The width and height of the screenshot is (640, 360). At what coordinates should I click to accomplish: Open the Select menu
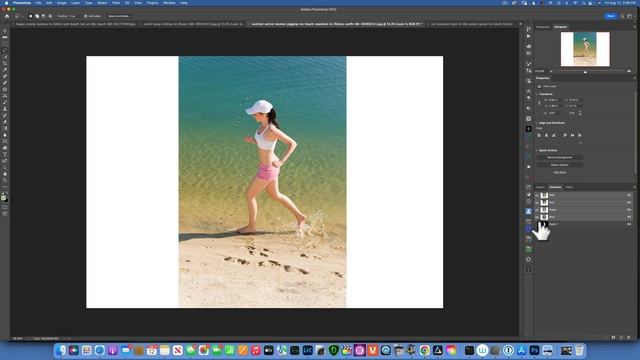pyautogui.click(x=102, y=3)
